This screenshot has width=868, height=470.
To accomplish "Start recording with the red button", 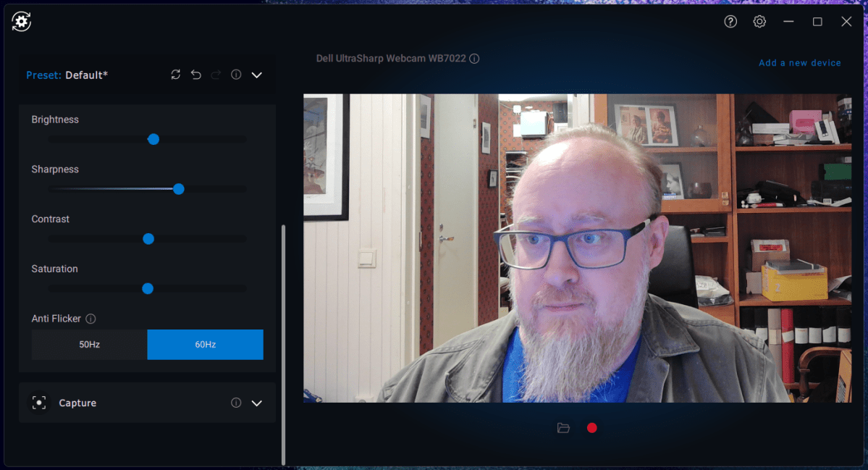I will click(592, 428).
